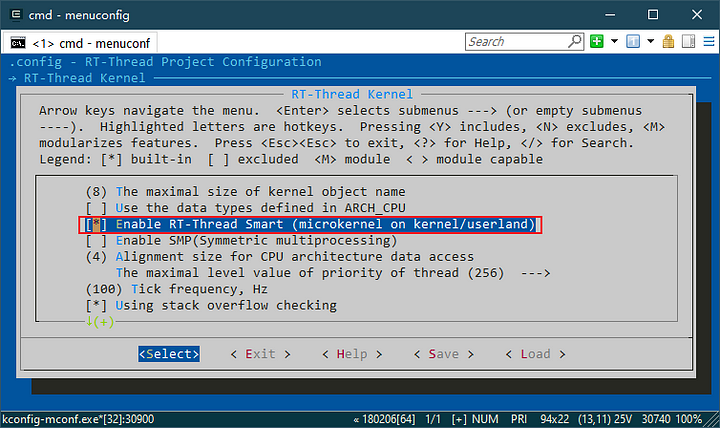Click the Select button
720x428 pixels.
click(x=169, y=354)
